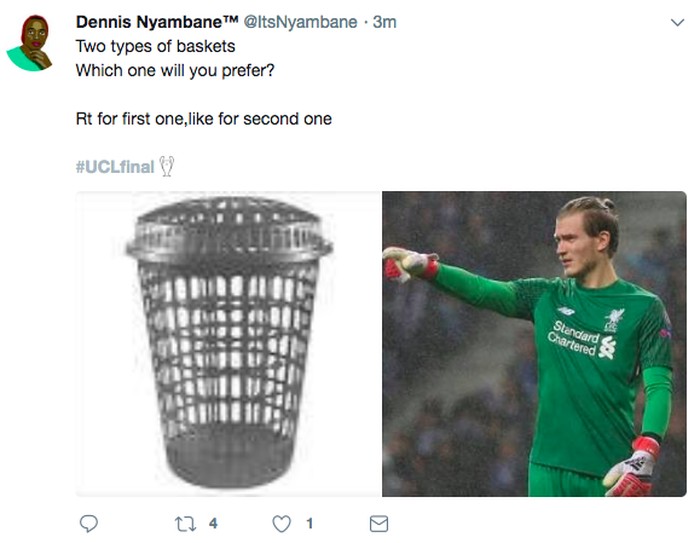Click the reply speech bubble icon

coord(88,523)
